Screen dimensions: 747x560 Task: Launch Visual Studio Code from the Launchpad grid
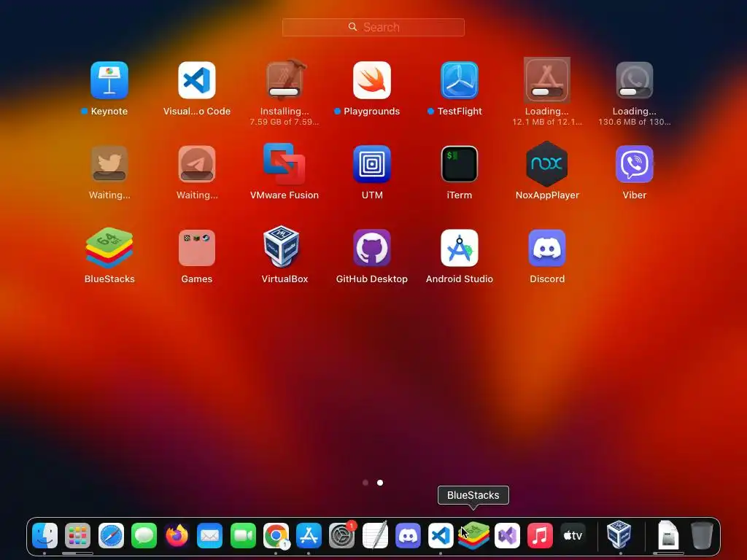197,80
